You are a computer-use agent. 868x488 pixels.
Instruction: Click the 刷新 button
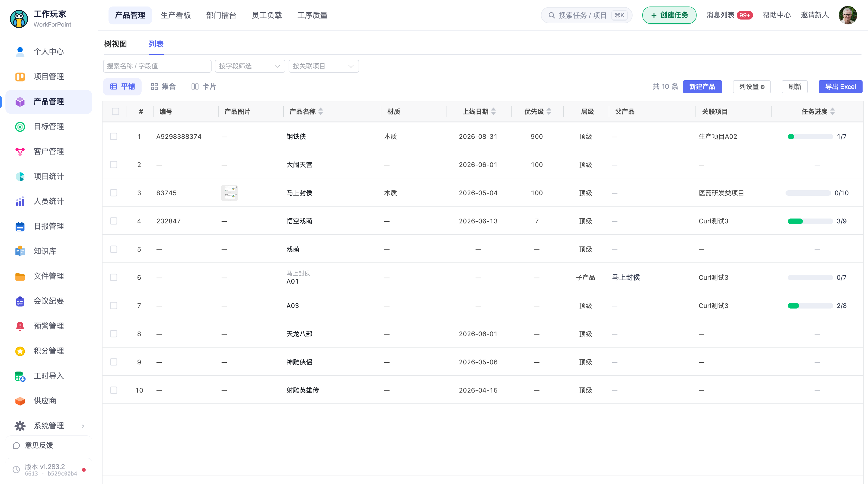[x=794, y=86]
